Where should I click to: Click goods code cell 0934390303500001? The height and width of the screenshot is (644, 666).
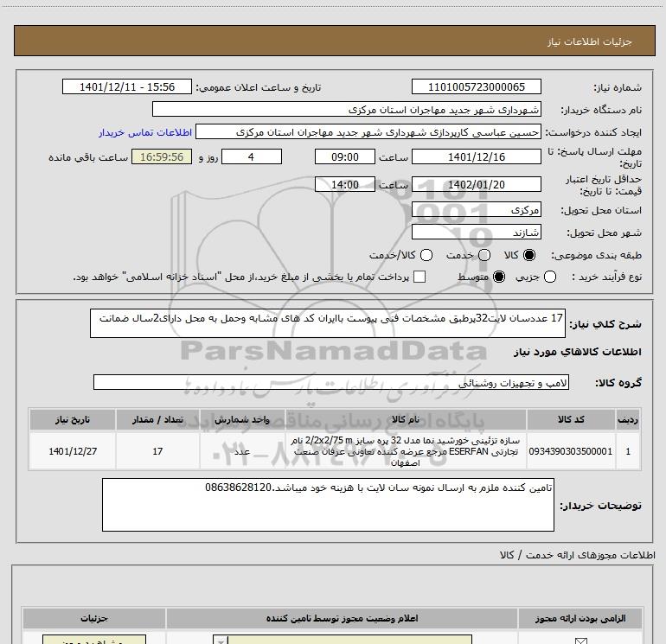pos(571,451)
